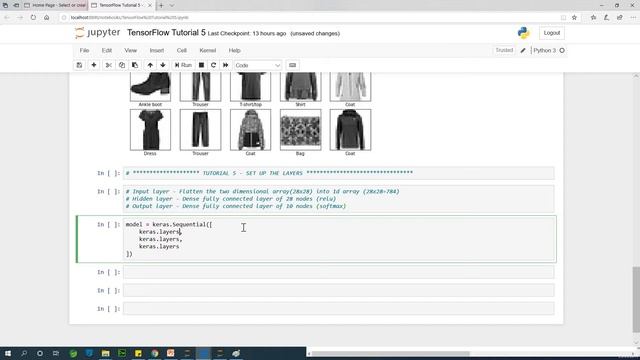The width and height of the screenshot is (640, 360).
Task: Move selected cell down arrow
Action: [x=163, y=65]
